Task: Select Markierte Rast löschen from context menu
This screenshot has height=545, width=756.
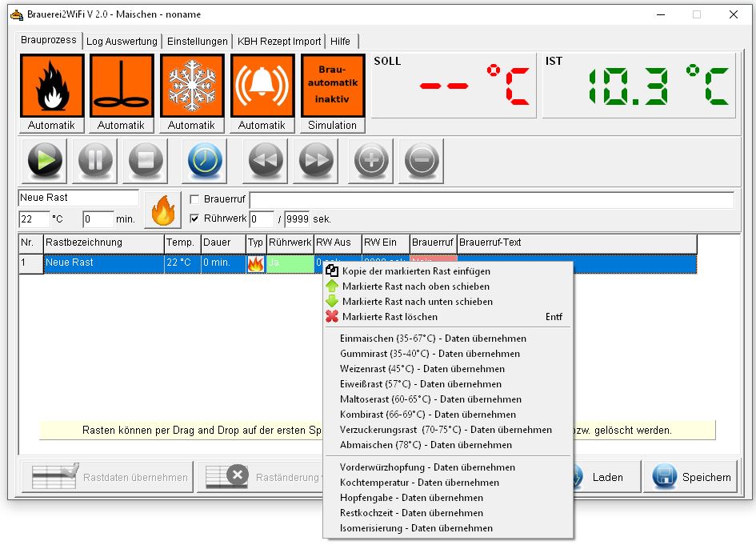Action: (x=390, y=317)
